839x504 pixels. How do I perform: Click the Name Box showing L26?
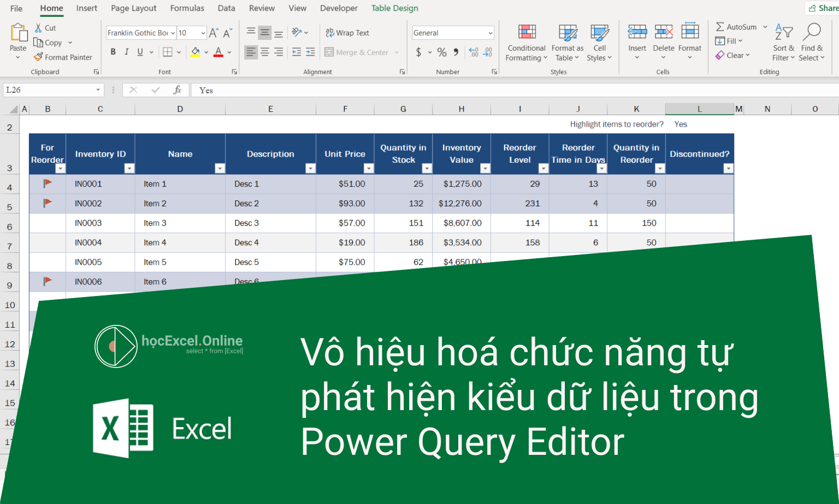tap(53, 90)
